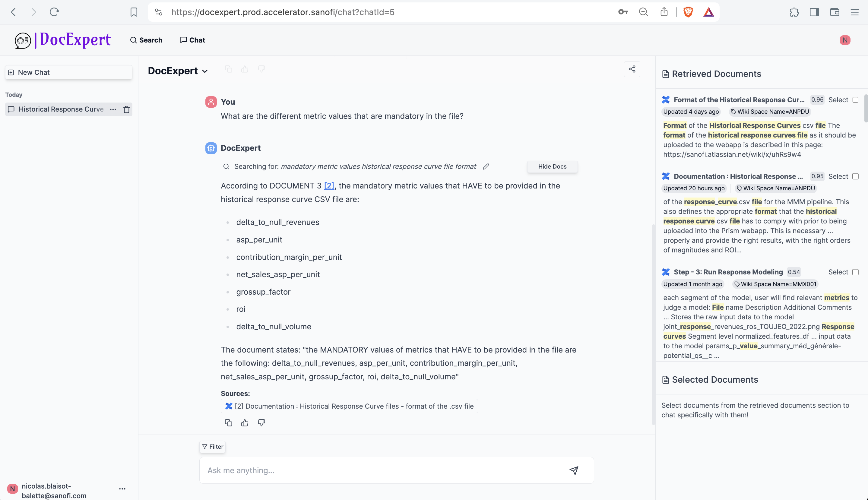Start a New Chat
This screenshot has height=500, width=868.
click(x=68, y=72)
